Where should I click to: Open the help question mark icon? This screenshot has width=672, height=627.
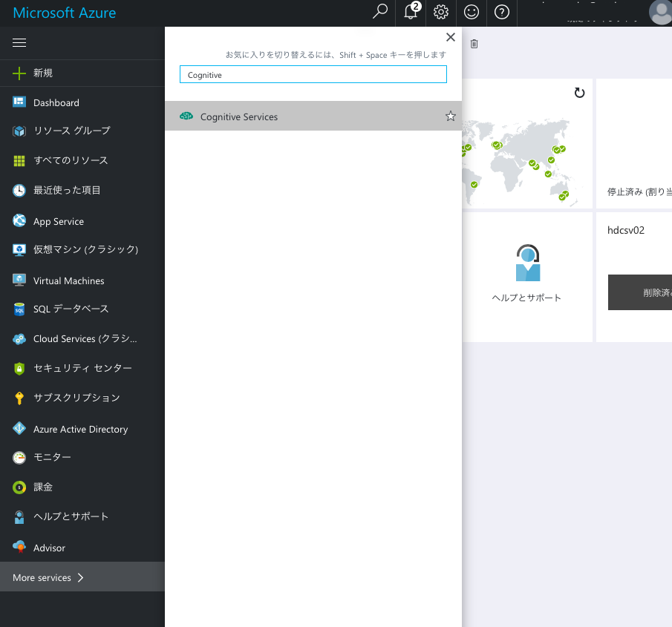click(502, 12)
